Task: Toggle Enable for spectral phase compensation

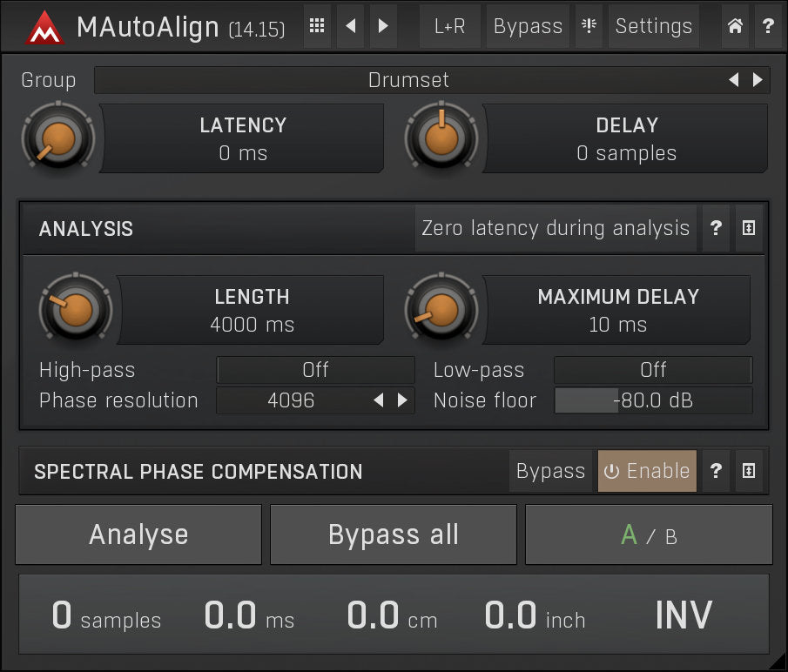Action: tap(647, 471)
